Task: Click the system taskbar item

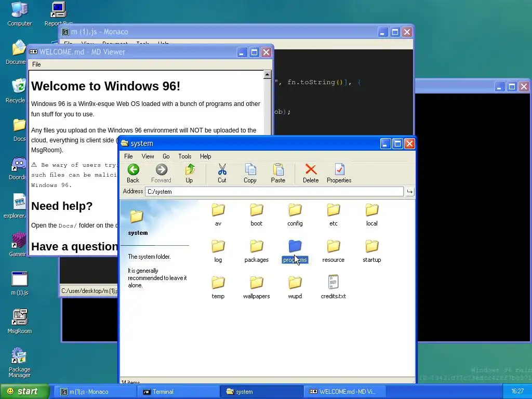Action: tap(261, 392)
